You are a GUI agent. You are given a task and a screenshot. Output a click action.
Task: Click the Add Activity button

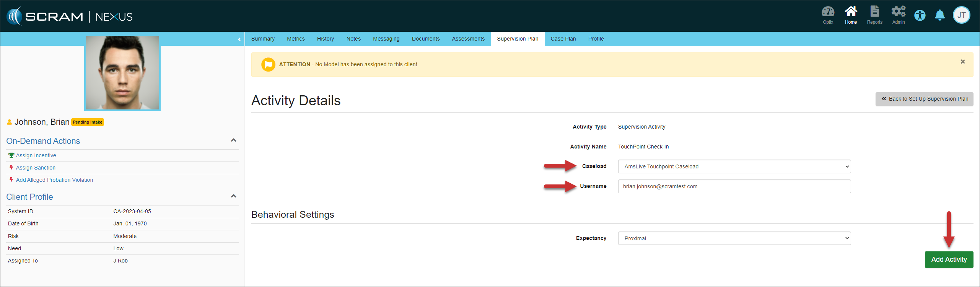[x=949, y=259]
